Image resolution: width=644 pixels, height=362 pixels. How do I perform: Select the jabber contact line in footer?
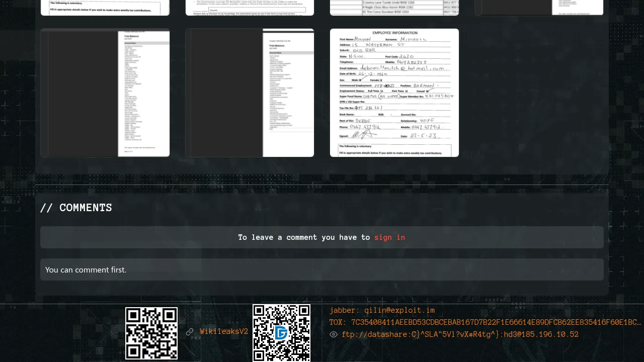pos(382,310)
